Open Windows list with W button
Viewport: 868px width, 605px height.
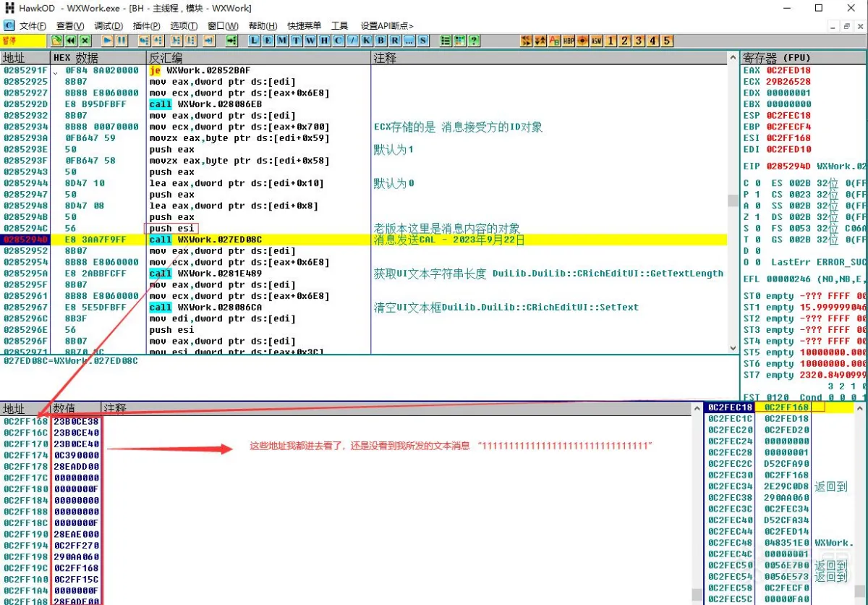tap(310, 41)
